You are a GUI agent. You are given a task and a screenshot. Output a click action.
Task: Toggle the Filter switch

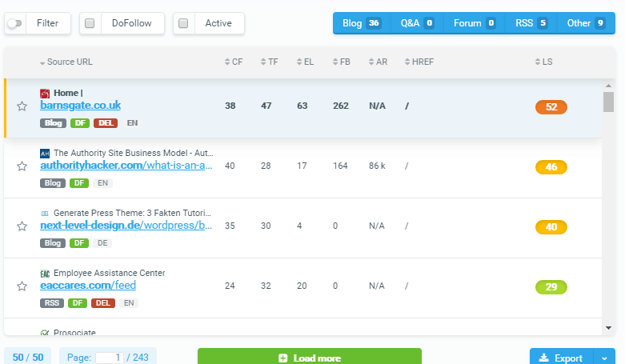[14, 24]
